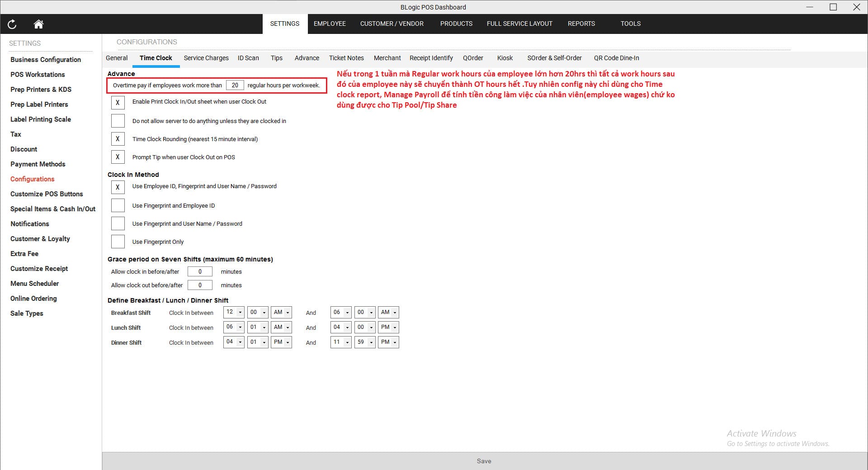Click the refresh icon in the toolbar

[12, 24]
